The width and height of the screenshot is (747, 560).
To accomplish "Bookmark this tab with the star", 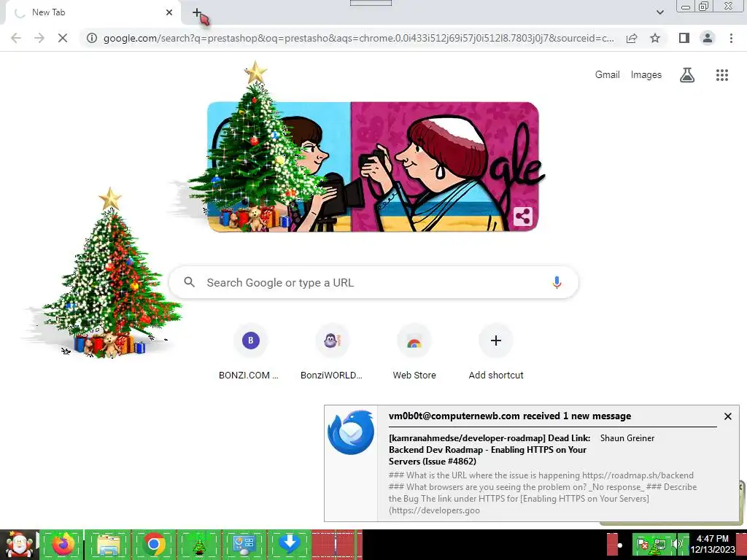I will [655, 38].
